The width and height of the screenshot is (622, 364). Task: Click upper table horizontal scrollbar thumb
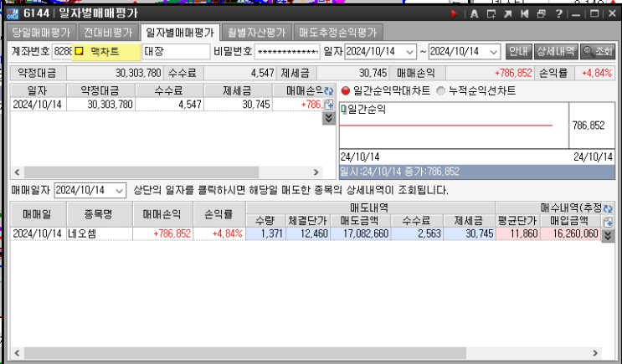coord(141,172)
